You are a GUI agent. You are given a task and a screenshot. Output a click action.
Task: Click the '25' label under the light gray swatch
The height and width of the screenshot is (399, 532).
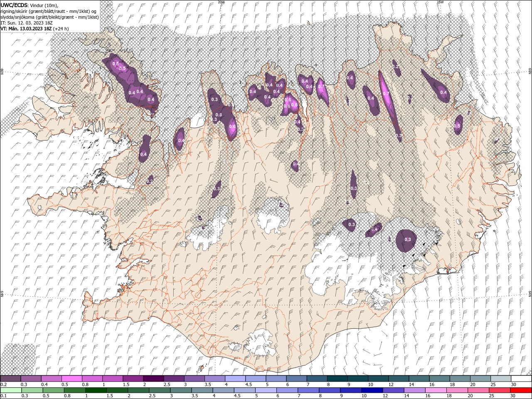point(494,384)
